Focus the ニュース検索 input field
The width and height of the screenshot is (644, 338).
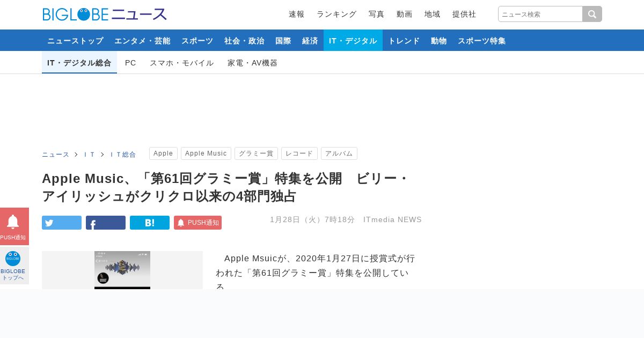(x=540, y=14)
